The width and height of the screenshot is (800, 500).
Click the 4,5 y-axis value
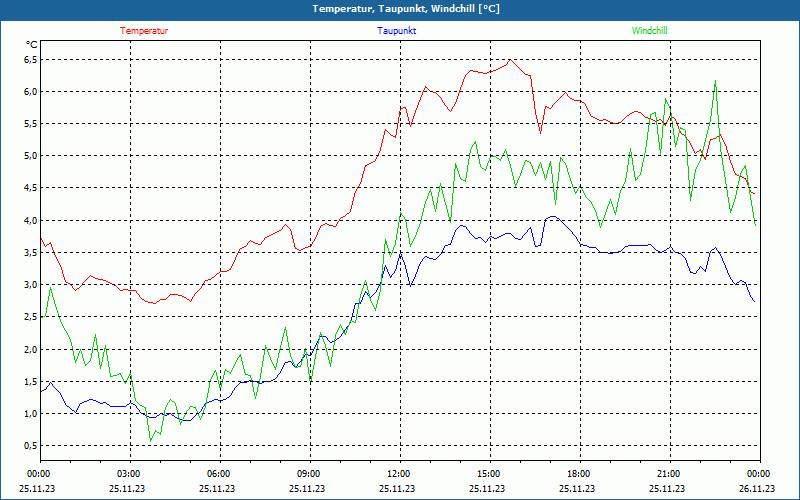31,188
